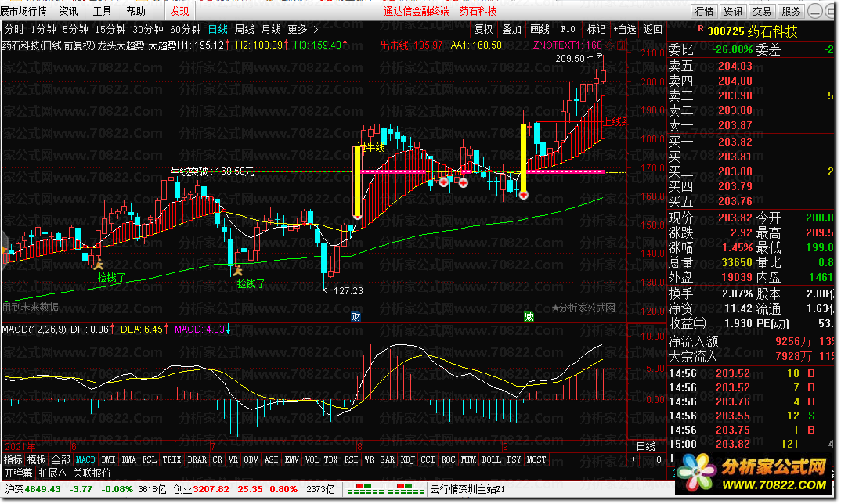The image size is (841, 504).
Task: Click the 减 marker on the date axis
Action: point(529,316)
